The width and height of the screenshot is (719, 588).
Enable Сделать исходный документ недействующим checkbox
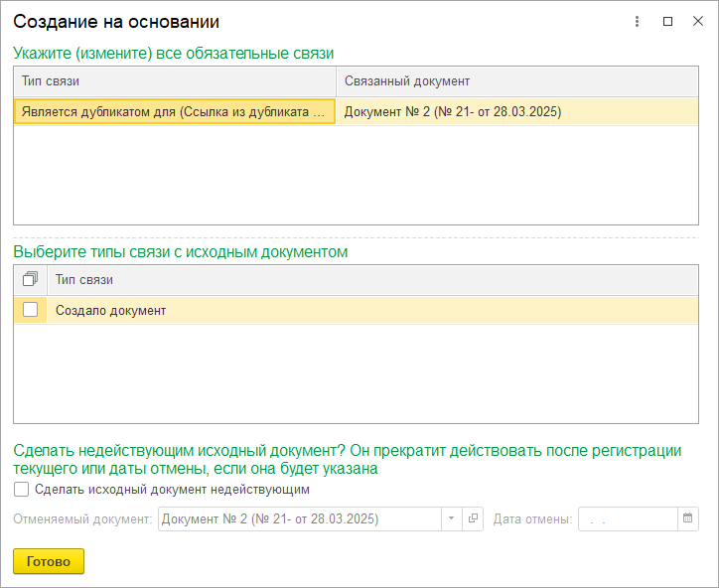coord(22,490)
